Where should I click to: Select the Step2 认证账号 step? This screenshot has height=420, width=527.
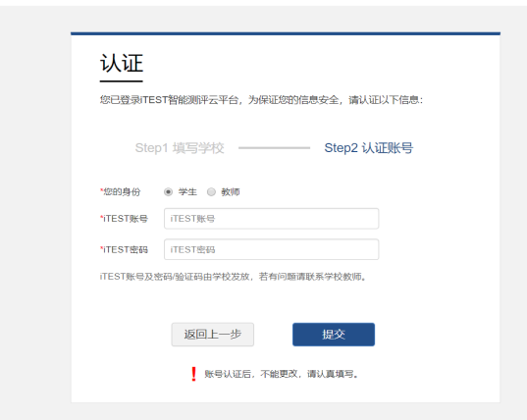pyautogui.click(x=369, y=148)
